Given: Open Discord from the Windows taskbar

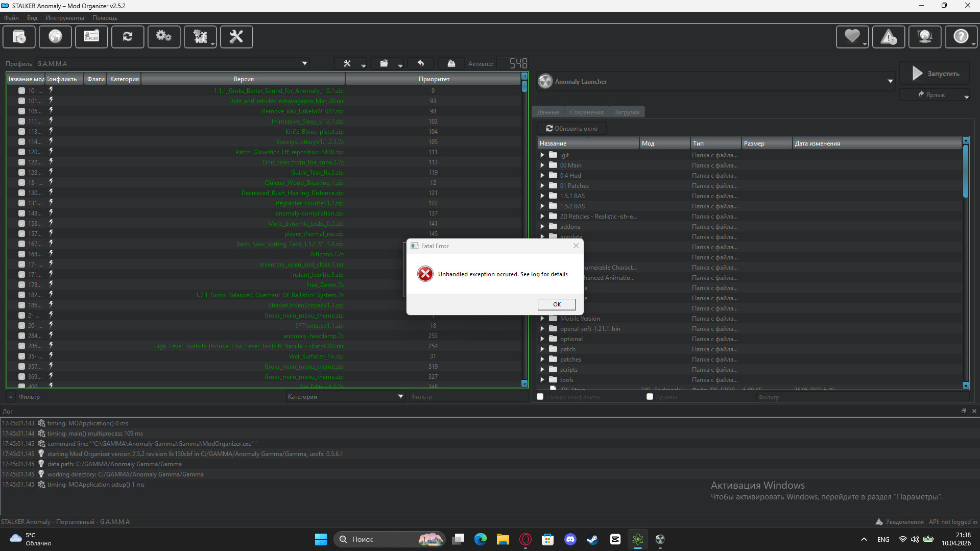Looking at the screenshot, I should point(570,539).
